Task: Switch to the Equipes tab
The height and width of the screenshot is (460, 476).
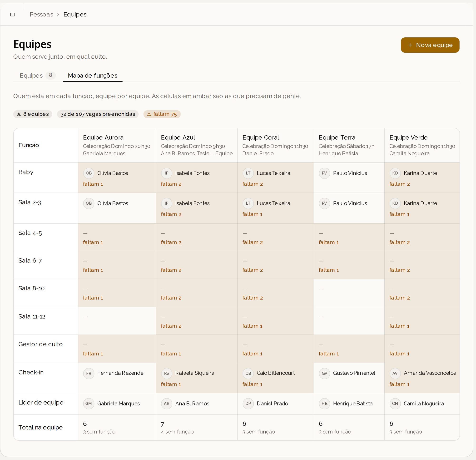Action: coord(37,76)
